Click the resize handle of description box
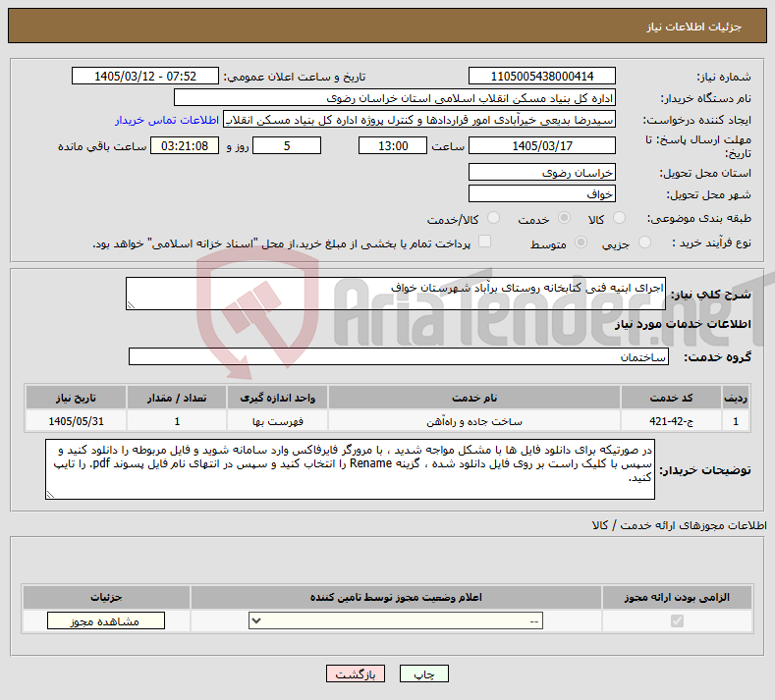The image size is (775, 700). pyautogui.click(x=131, y=304)
